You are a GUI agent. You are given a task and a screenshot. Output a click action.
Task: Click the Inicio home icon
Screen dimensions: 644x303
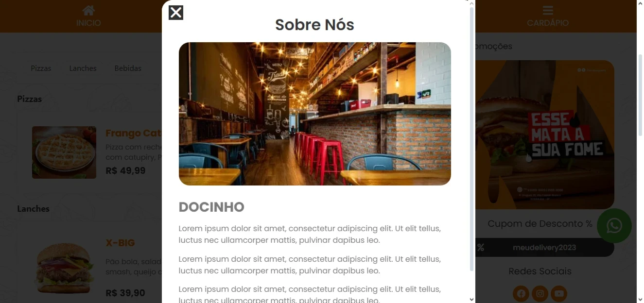(88, 10)
